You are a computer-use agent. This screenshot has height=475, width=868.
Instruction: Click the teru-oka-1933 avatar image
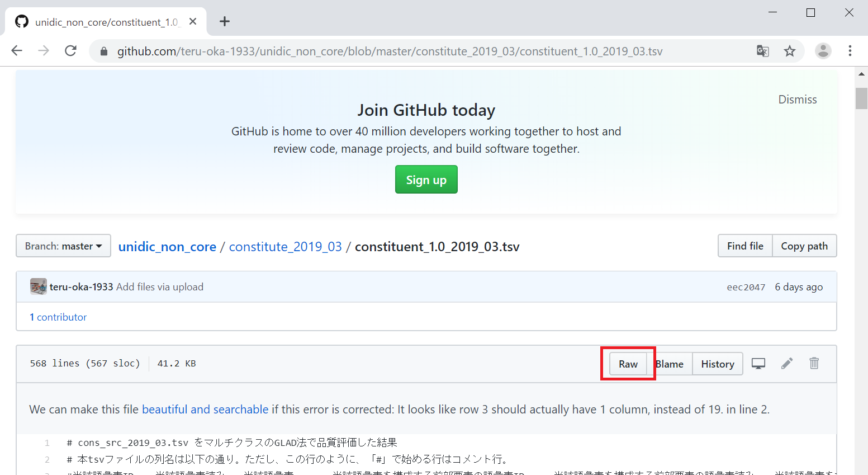pyautogui.click(x=39, y=286)
